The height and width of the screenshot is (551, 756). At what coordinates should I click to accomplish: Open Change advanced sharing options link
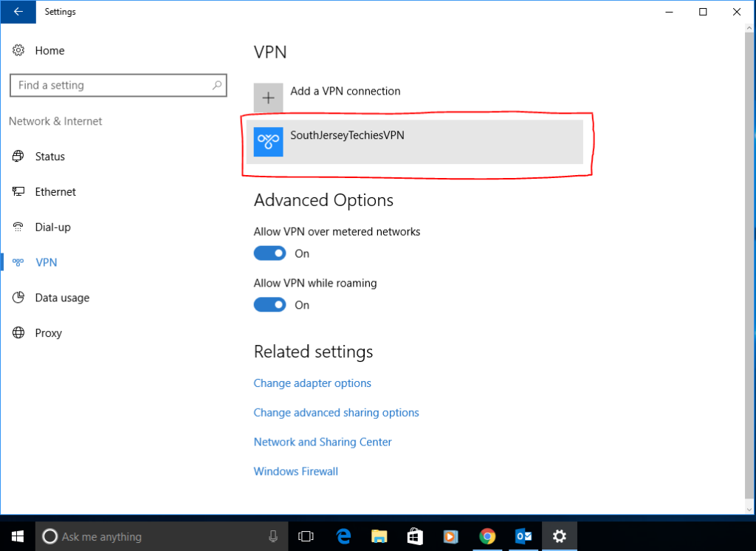tap(337, 413)
